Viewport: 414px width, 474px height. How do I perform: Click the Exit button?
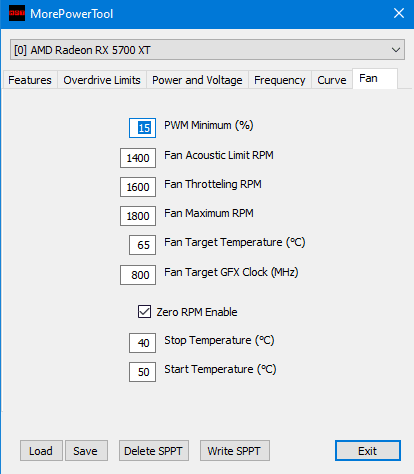pos(368,451)
